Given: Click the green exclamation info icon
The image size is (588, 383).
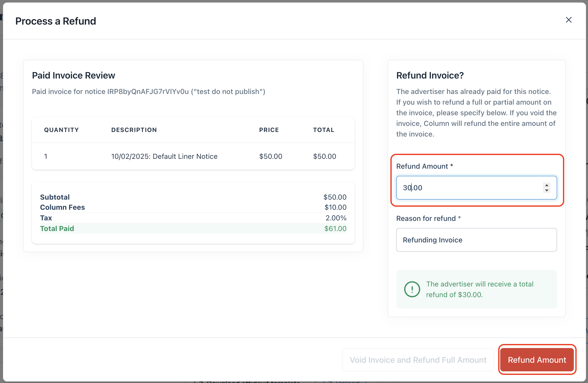Looking at the screenshot, I should pos(412,289).
